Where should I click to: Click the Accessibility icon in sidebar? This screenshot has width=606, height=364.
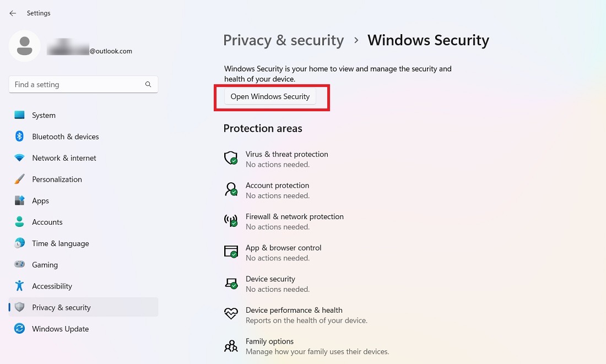18,286
